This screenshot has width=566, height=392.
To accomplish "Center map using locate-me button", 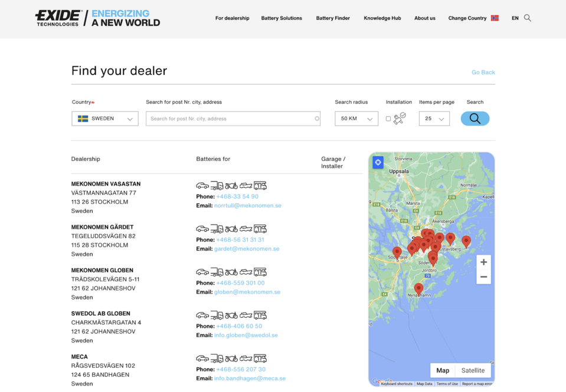I will click(x=378, y=162).
